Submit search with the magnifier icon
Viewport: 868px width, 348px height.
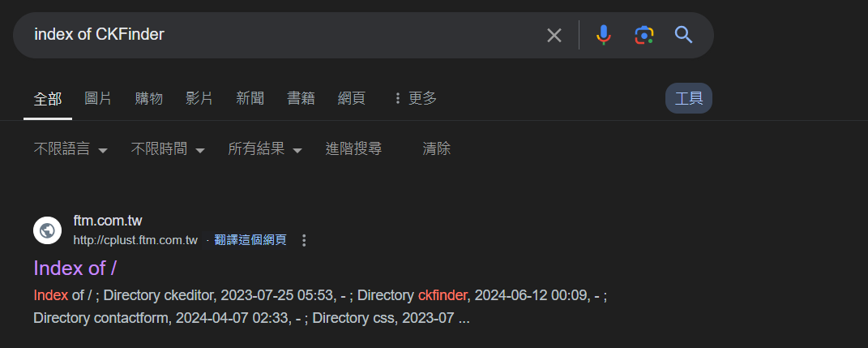coord(684,35)
